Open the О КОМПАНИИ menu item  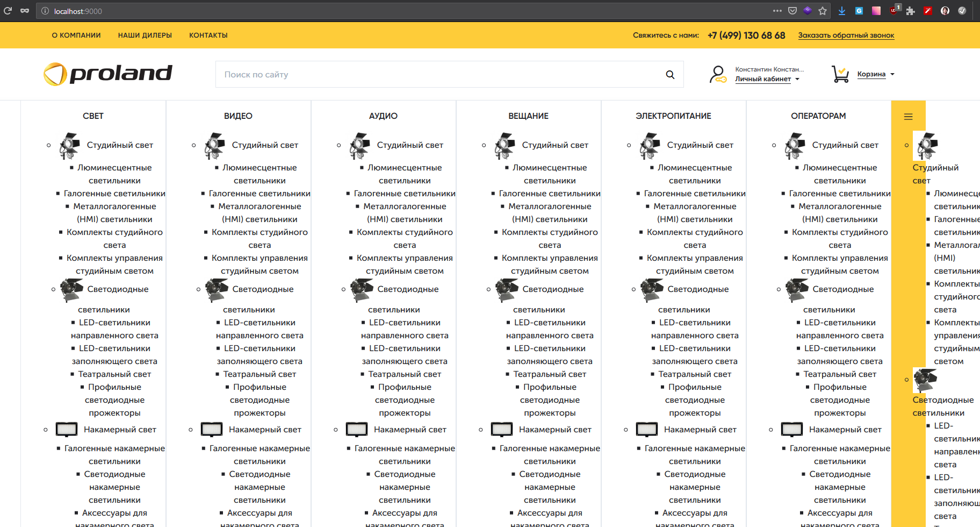76,35
